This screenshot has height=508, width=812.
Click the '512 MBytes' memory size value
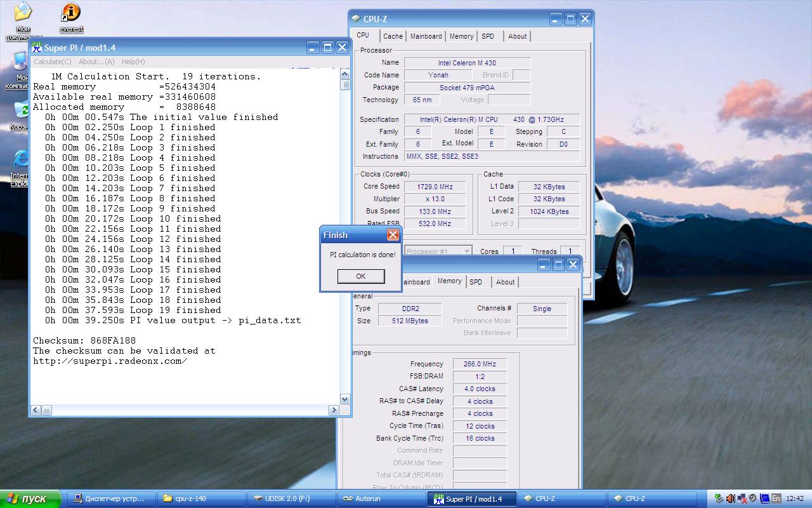[x=409, y=321]
